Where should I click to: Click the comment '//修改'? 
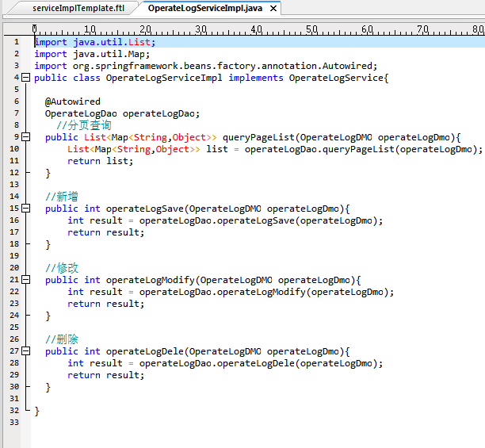pyautogui.click(x=62, y=268)
